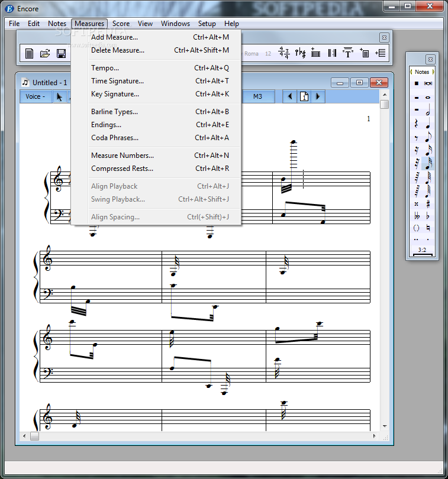Viewport: 448px width, 479px height.
Task: Open the Setup menu
Action: (x=207, y=24)
